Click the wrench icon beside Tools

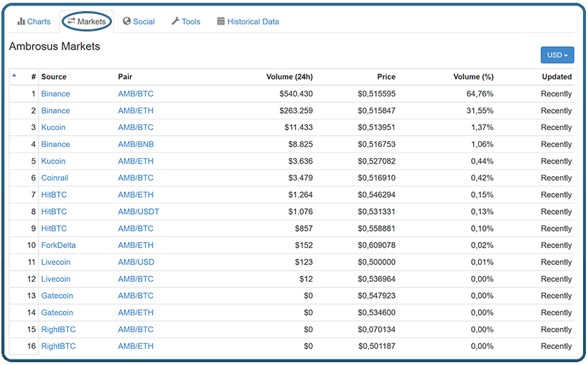(176, 21)
